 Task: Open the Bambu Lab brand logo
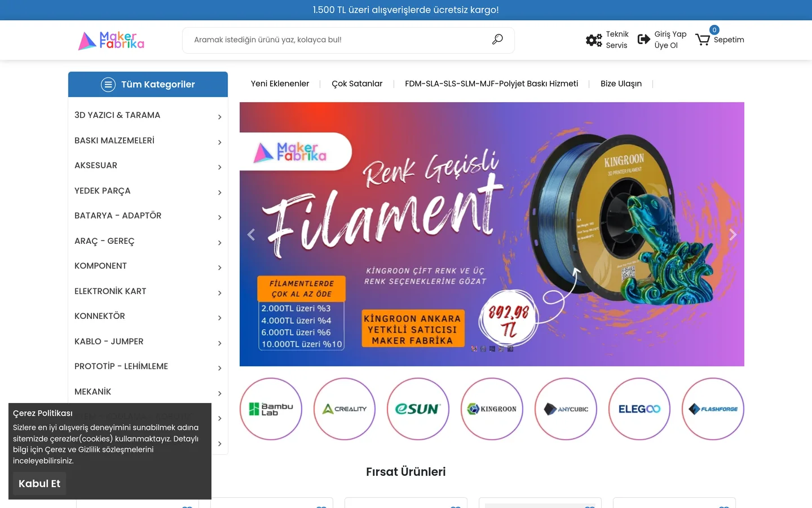(271, 409)
